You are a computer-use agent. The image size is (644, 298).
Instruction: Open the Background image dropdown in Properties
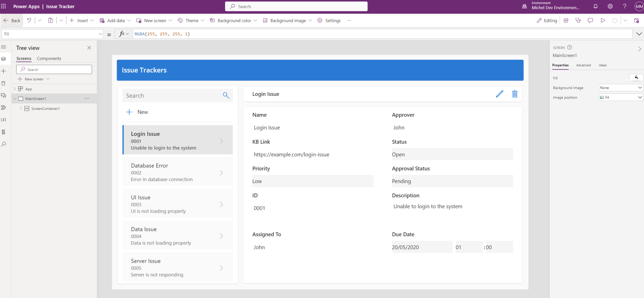[x=620, y=87]
